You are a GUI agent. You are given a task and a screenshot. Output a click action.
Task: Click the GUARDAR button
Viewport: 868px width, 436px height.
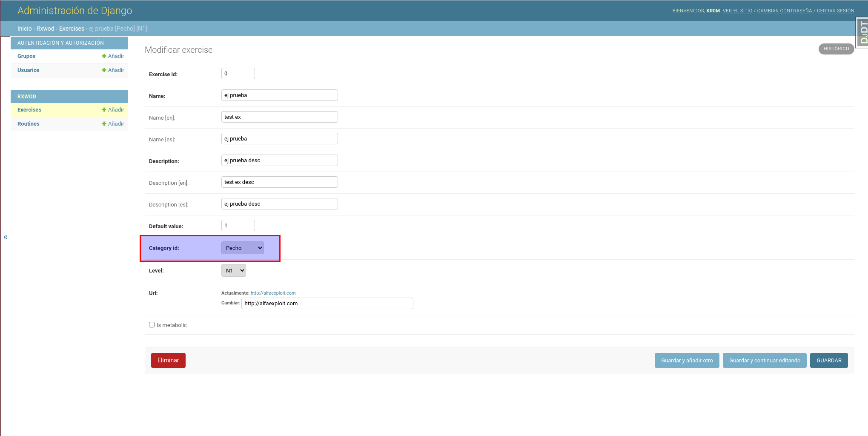[828, 360]
